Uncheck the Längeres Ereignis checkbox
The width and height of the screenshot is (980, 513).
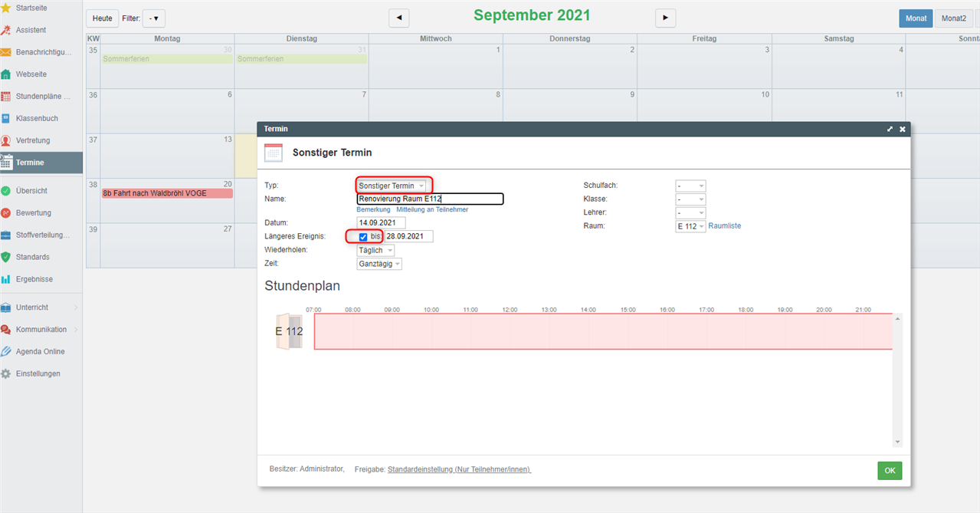click(x=363, y=237)
